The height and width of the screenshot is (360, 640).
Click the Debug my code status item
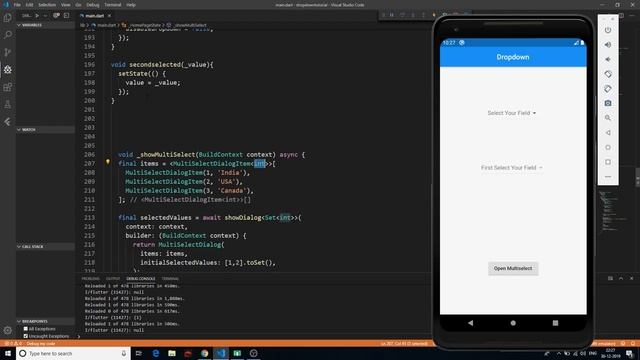42,344
